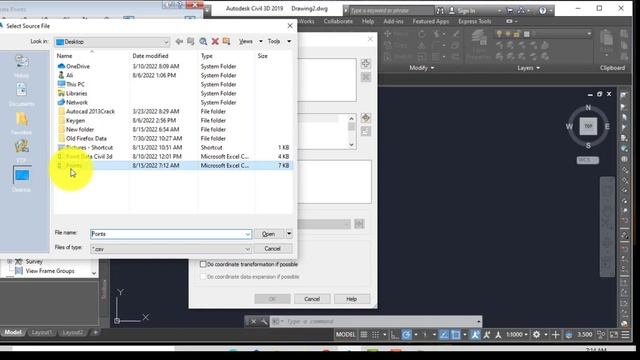Viewport: 640px width, 360px height.
Task: Expand the Survey tree node
Action: [9, 261]
